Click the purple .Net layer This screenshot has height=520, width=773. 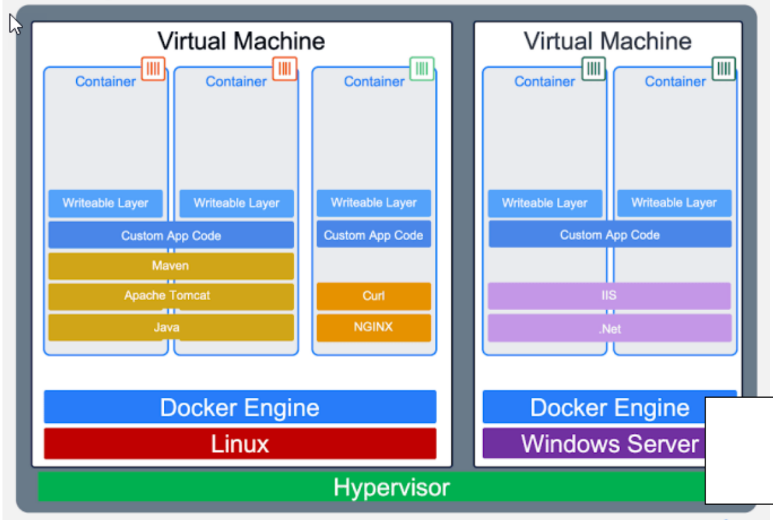click(x=609, y=328)
